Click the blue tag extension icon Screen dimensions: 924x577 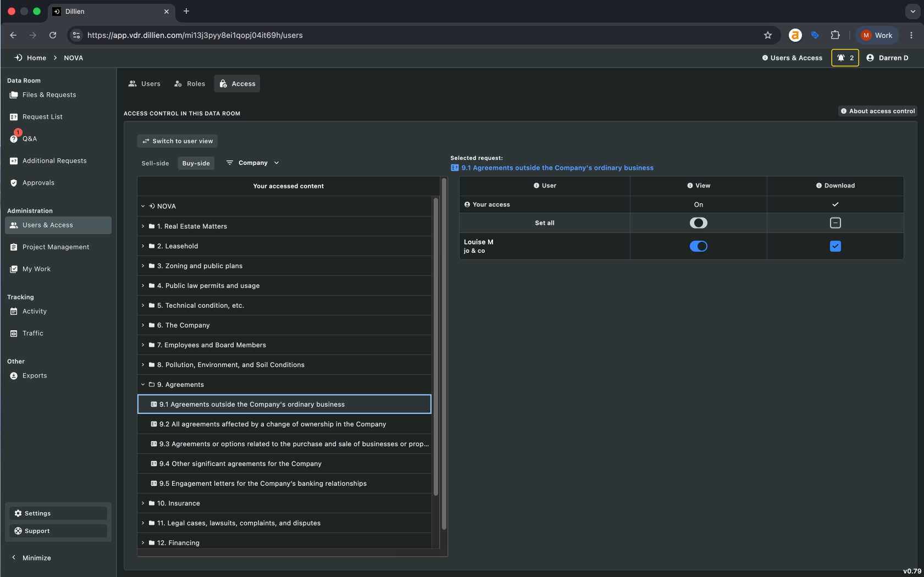pyautogui.click(x=815, y=35)
